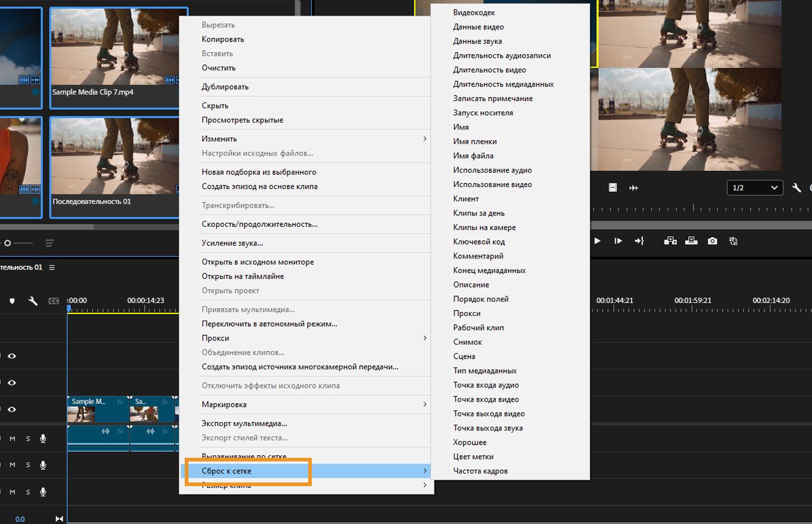Open the timeline panel hamburger menu
This screenshot has height=524, width=812.
[52, 267]
